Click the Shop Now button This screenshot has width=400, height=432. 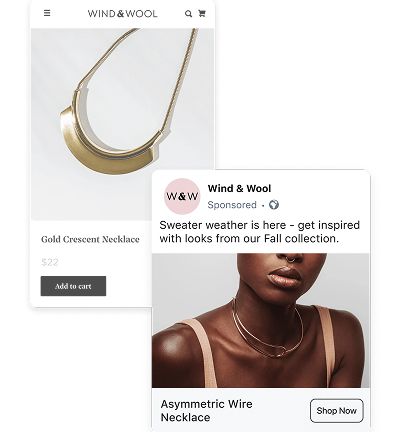tap(337, 411)
